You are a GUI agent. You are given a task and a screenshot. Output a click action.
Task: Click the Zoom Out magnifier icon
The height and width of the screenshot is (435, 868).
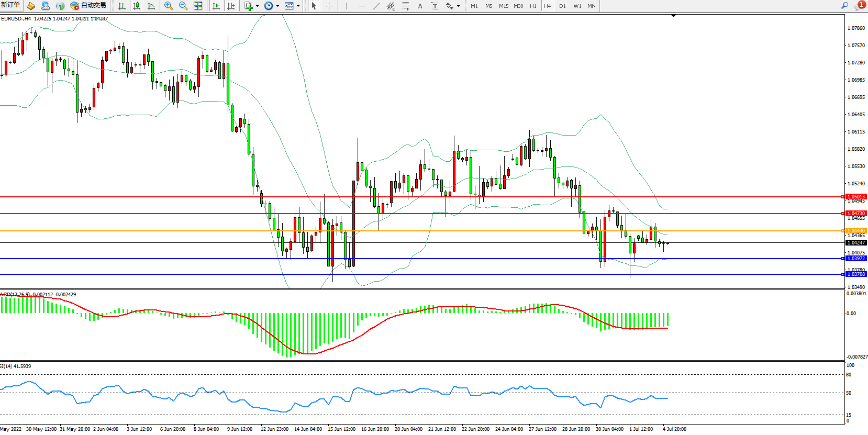(183, 6)
